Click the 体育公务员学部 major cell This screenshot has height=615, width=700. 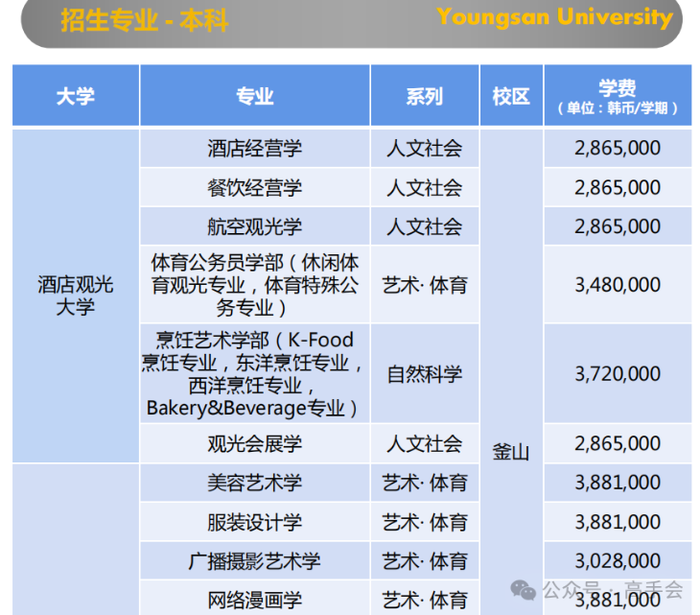pos(255,285)
